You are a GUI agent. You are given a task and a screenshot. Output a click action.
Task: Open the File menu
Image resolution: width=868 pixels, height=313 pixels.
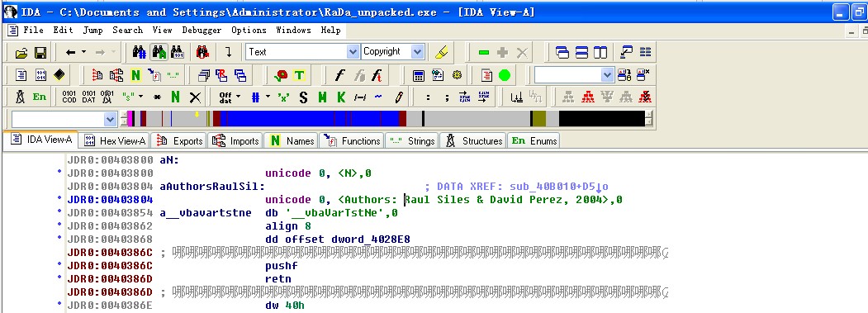34,30
